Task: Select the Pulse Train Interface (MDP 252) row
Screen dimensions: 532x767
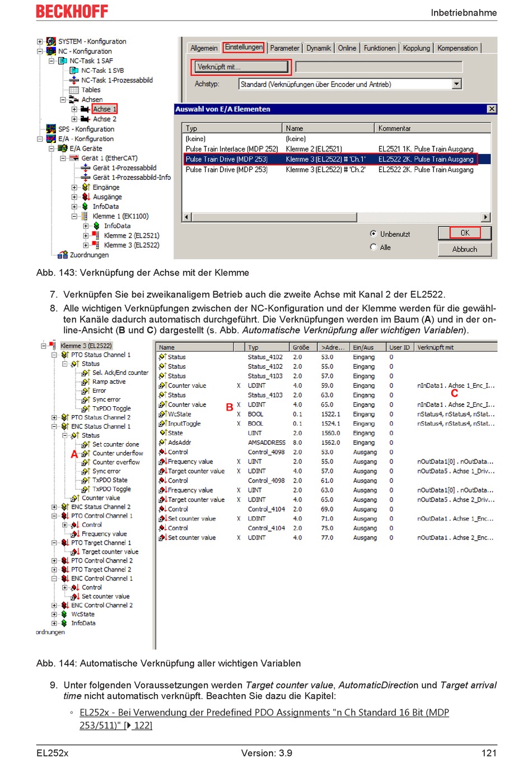Action: [337, 149]
